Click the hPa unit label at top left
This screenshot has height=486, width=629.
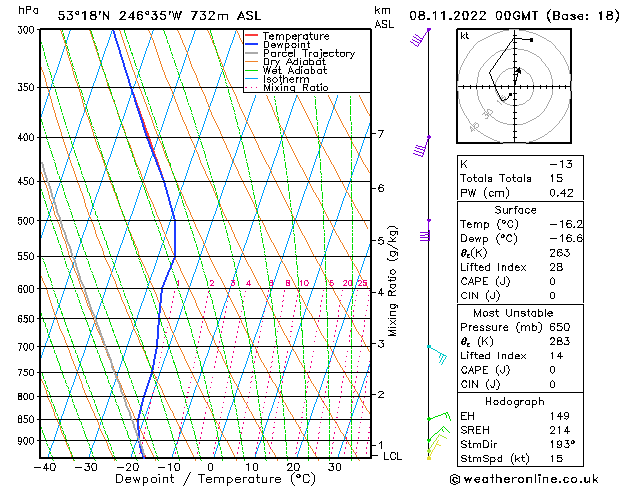[x=28, y=10]
